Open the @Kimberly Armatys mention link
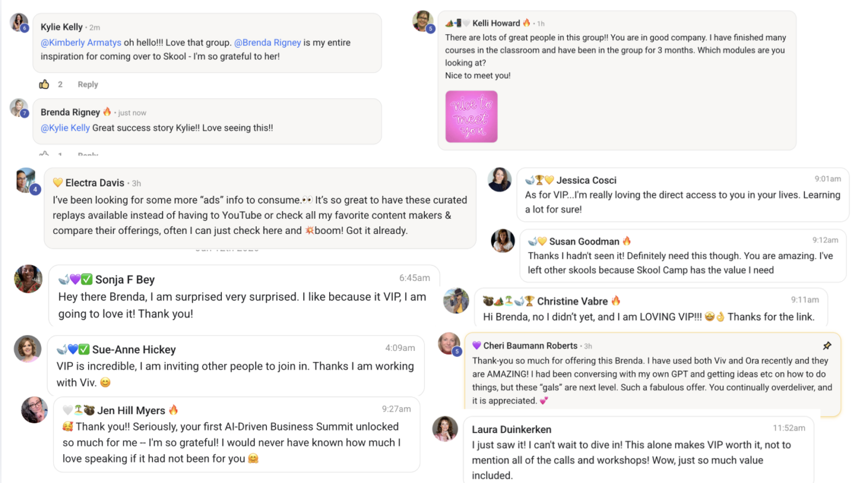Viewport: 868px width, 483px height. pyautogui.click(x=81, y=43)
